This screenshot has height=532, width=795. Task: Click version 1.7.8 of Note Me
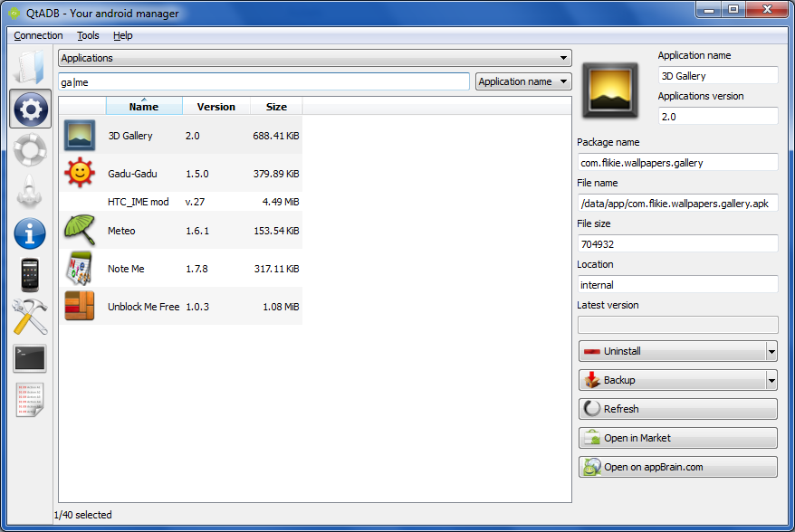[196, 269]
